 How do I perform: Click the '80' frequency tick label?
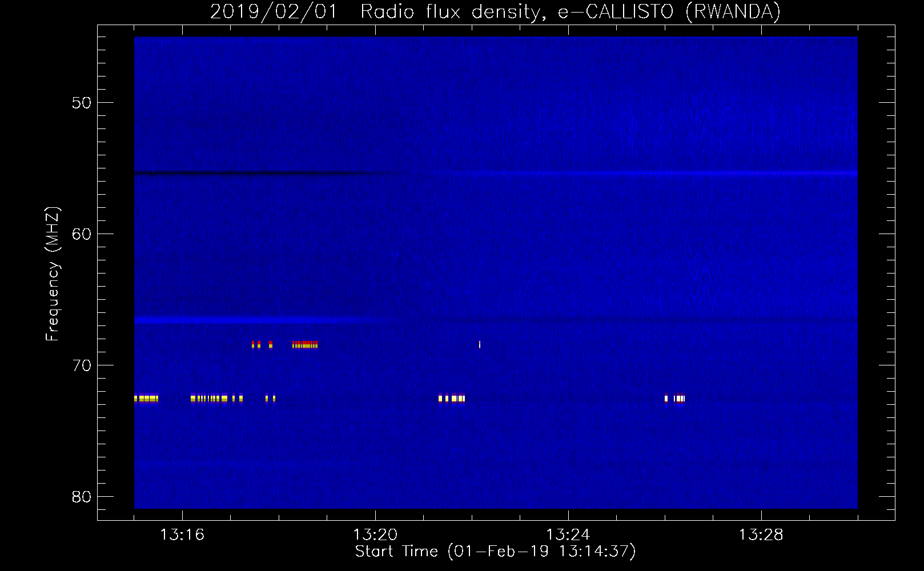click(x=82, y=497)
